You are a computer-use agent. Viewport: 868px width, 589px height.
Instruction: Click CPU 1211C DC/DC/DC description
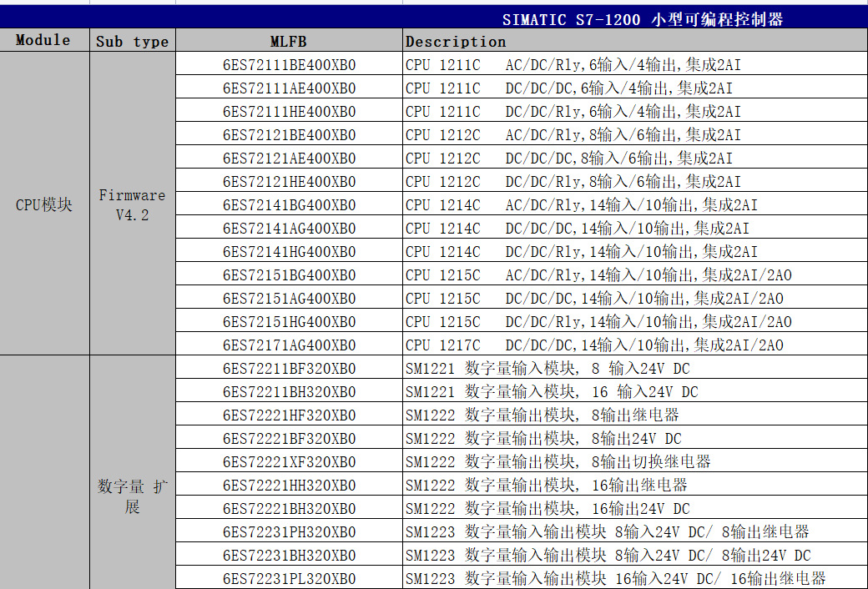pos(635,88)
